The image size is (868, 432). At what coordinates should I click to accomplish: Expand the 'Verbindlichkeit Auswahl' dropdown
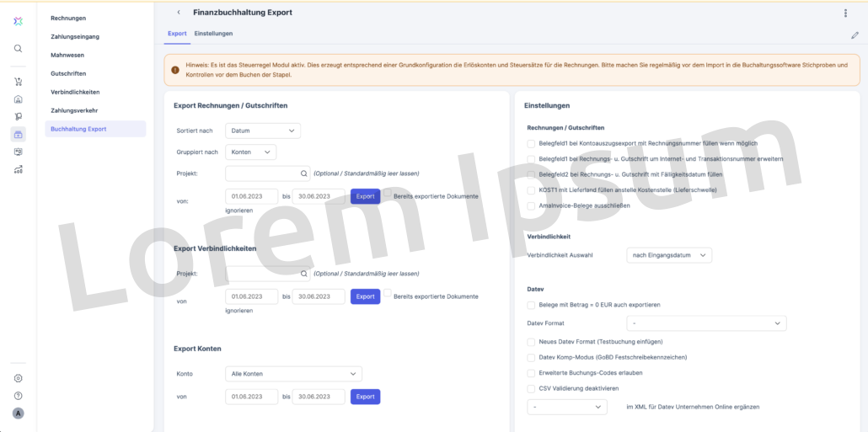[x=669, y=254]
